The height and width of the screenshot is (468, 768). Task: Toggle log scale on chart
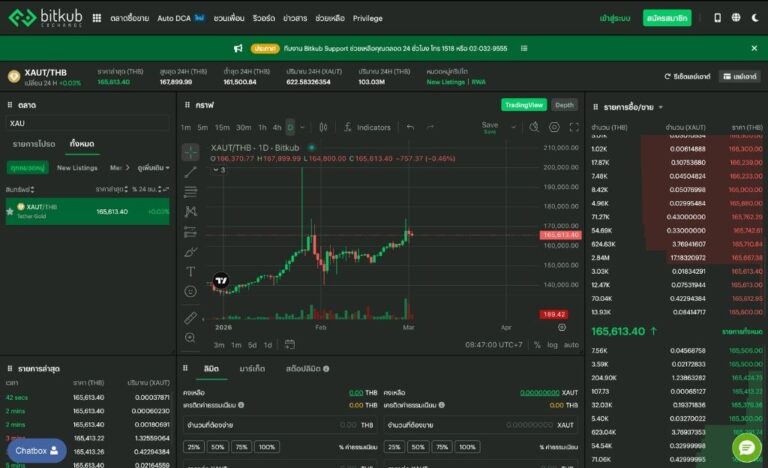pyautogui.click(x=552, y=345)
